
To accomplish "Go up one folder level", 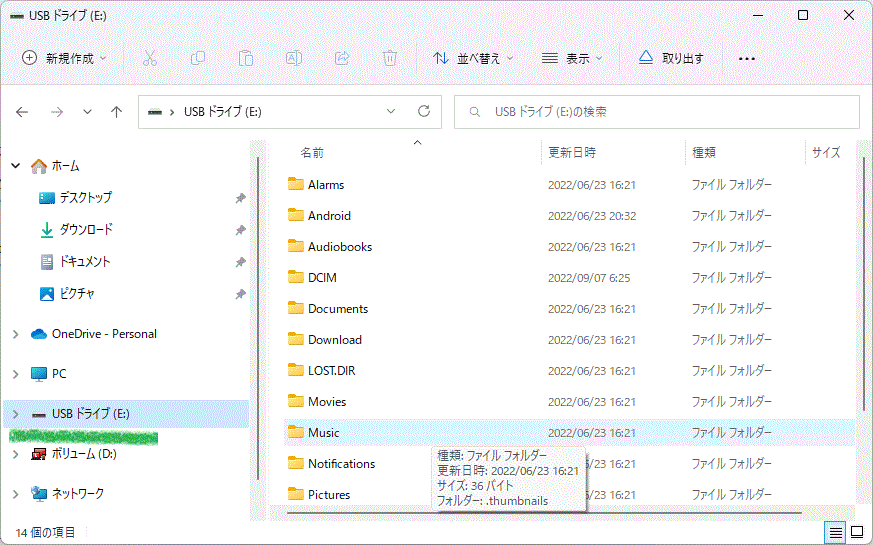I will (116, 112).
